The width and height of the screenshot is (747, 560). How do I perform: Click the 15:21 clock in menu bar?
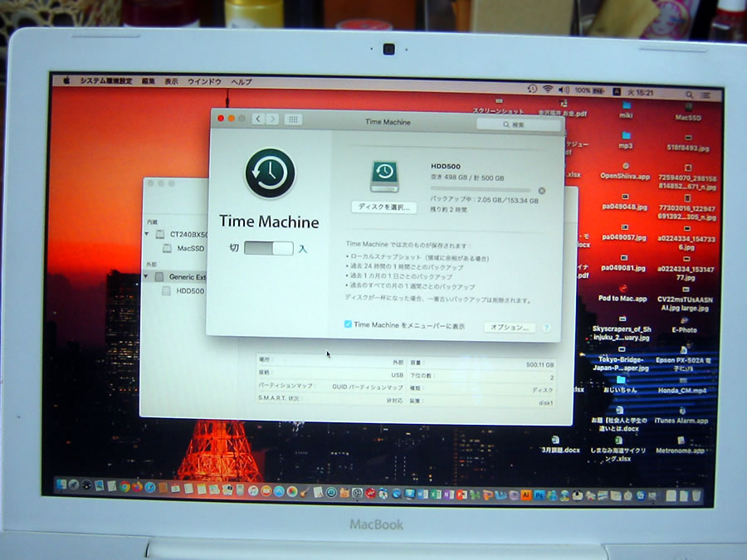coord(640,92)
